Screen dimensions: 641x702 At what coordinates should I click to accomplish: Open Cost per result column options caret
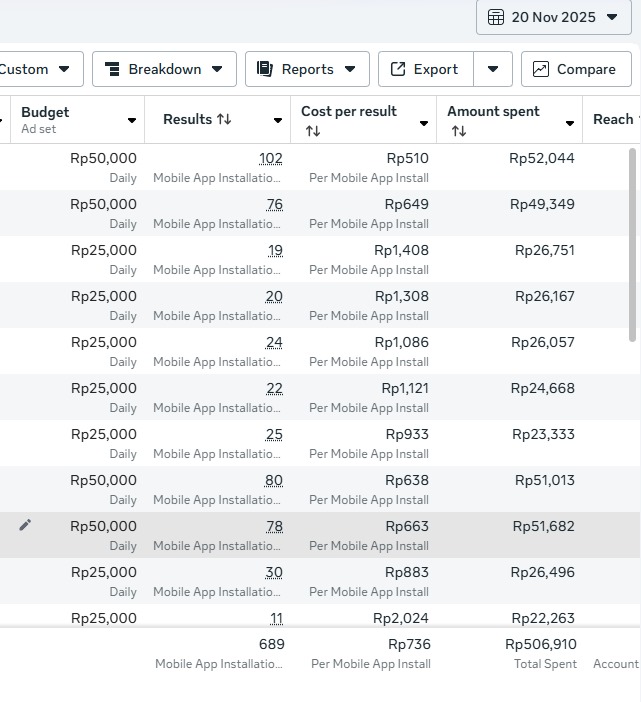(424, 123)
